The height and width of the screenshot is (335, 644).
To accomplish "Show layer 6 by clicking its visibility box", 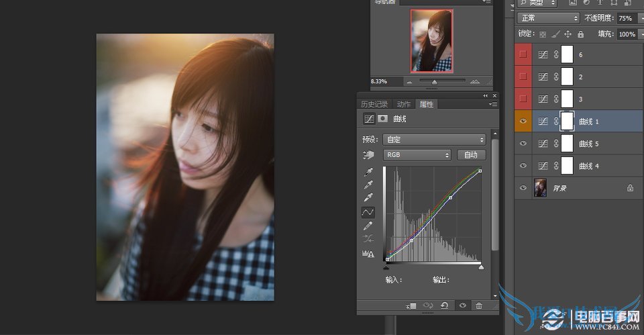I will (x=523, y=54).
